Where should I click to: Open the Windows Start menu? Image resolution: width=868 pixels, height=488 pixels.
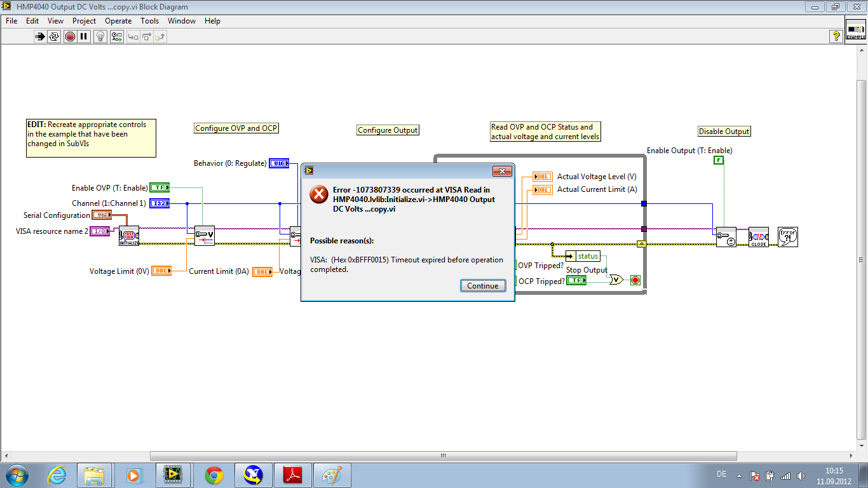tap(17, 475)
